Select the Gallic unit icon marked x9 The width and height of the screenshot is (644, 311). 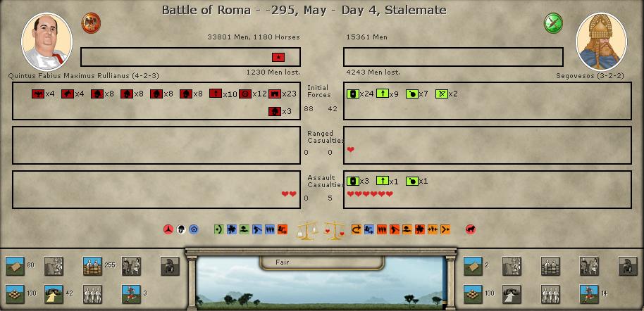(383, 94)
